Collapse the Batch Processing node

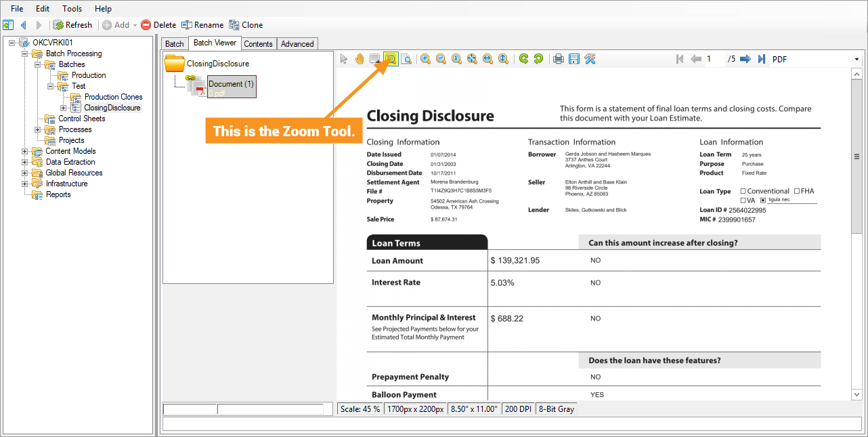click(x=25, y=54)
